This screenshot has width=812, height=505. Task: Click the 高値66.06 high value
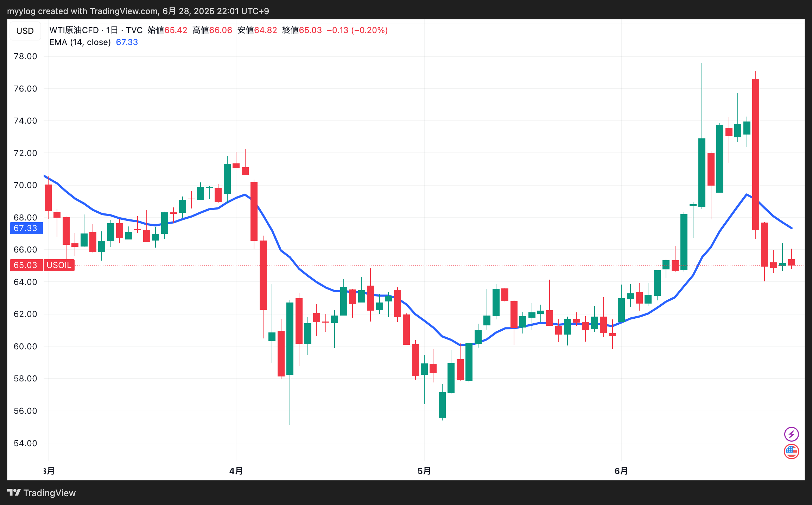(212, 30)
